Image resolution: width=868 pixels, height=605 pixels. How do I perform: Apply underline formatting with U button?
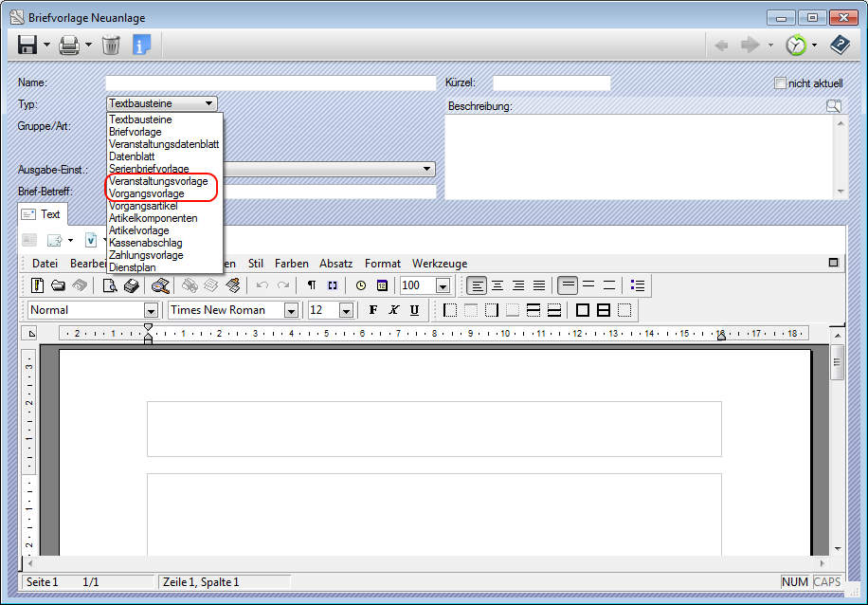414,310
